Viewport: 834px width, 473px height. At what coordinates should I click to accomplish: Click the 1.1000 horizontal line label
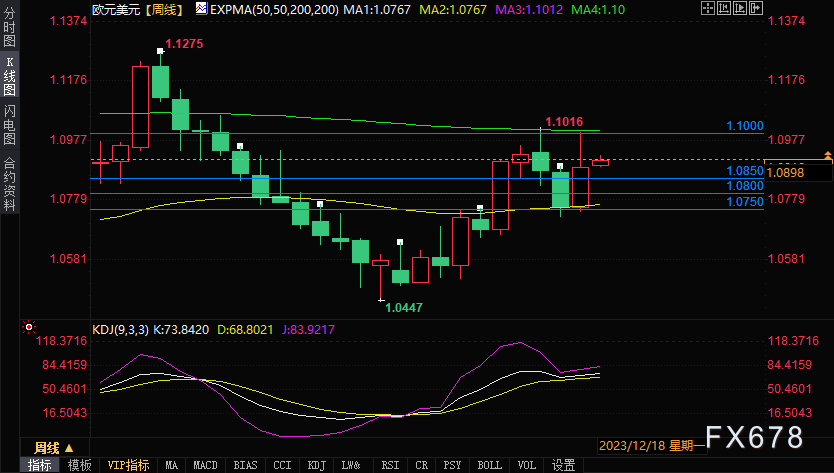(745, 126)
